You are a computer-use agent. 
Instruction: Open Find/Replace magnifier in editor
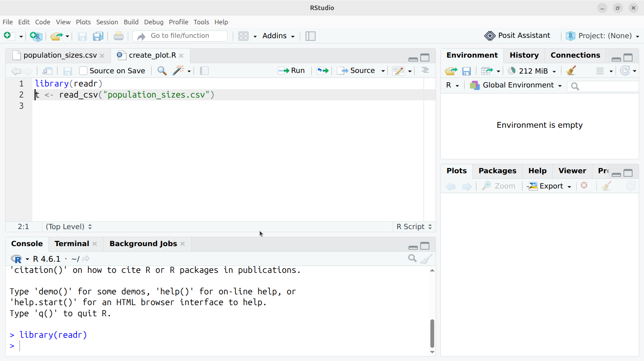click(162, 71)
